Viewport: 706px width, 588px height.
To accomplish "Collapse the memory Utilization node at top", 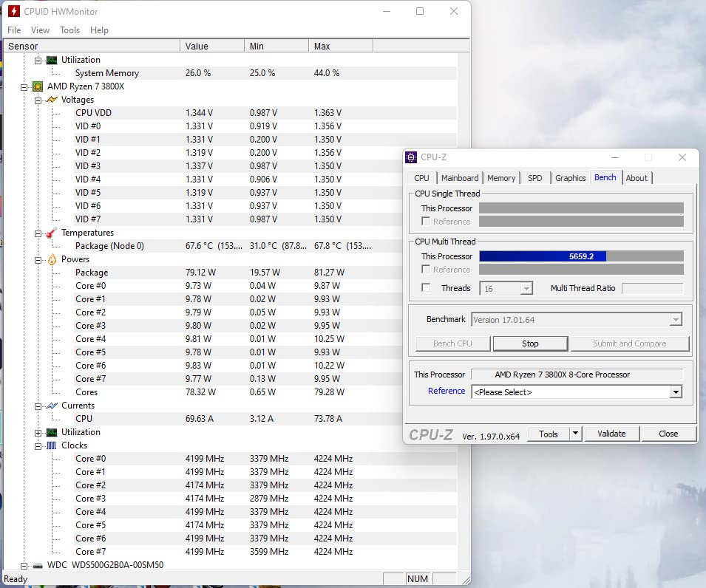I will tap(38, 61).
